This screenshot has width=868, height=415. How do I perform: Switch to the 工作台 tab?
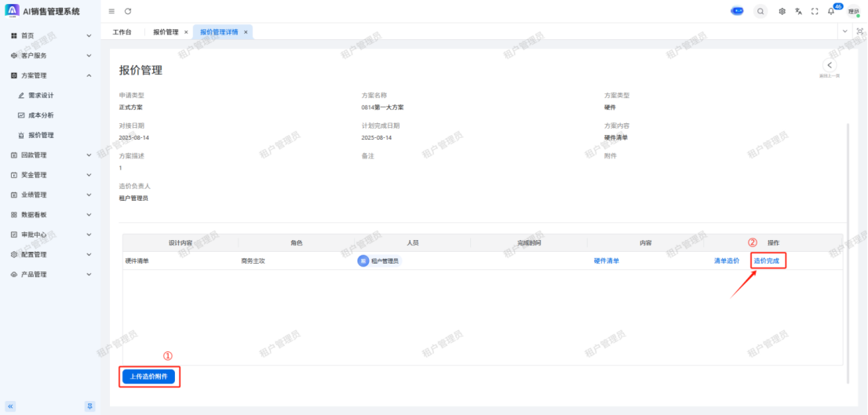click(x=122, y=32)
